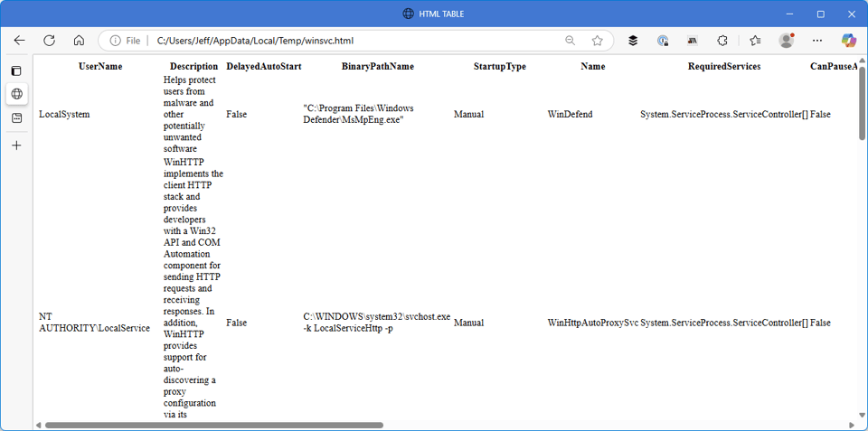The width and height of the screenshot is (868, 431).
Task: Open the Extensions puzzle piece icon
Action: point(722,41)
